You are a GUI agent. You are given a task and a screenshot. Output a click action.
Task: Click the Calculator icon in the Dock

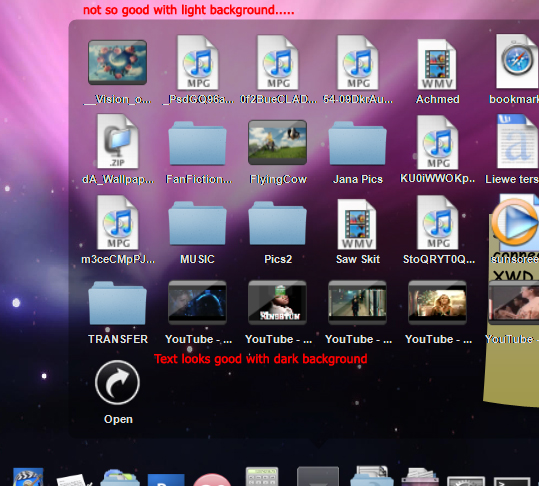tap(262, 476)
